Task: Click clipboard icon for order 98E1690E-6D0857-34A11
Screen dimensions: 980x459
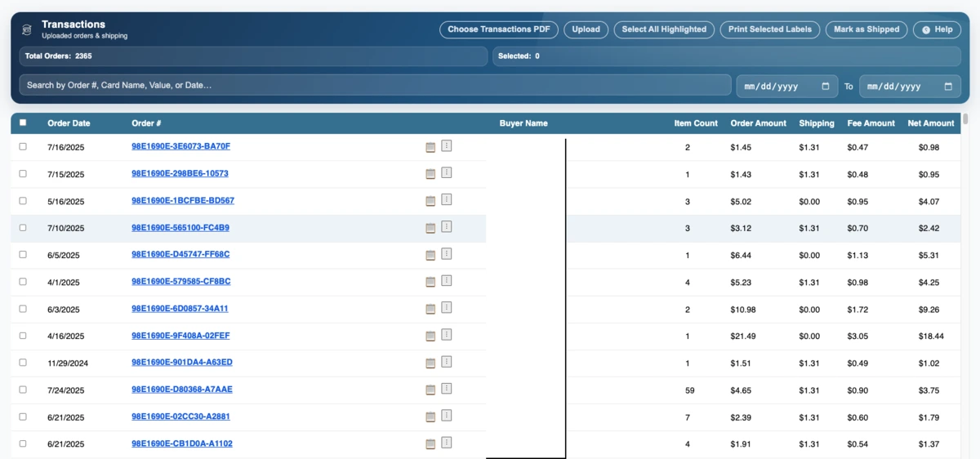Action: point(430,309)
